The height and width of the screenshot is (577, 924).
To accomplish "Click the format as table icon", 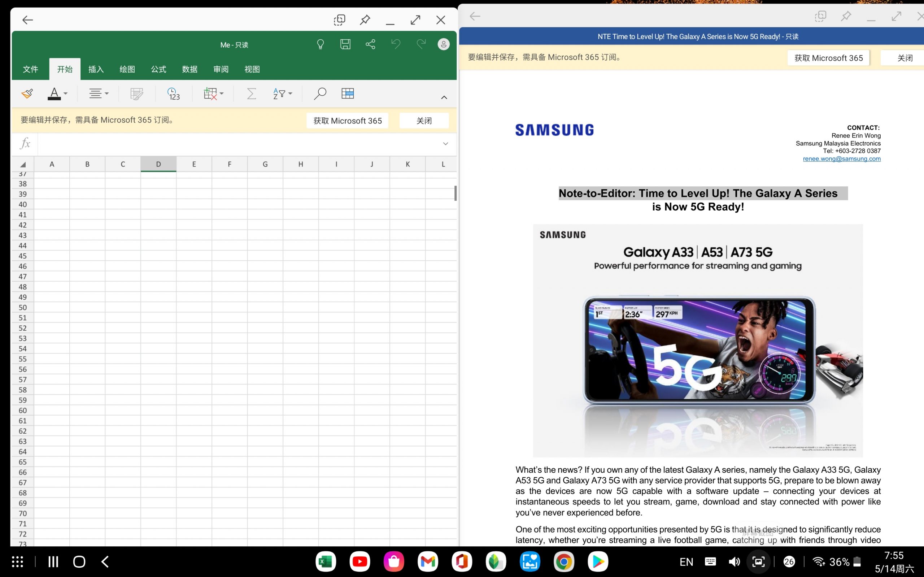I will pyautogui.click(x=348, y=94).
